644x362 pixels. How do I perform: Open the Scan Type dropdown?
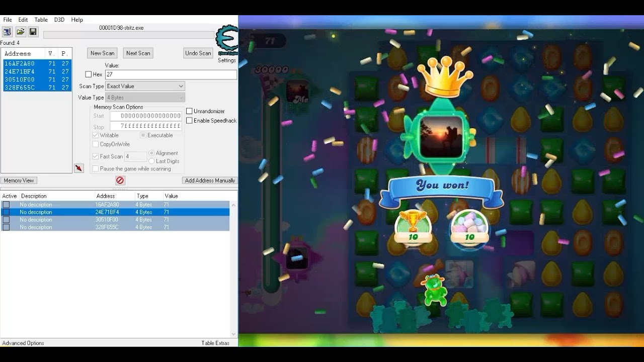pos(145,86)
